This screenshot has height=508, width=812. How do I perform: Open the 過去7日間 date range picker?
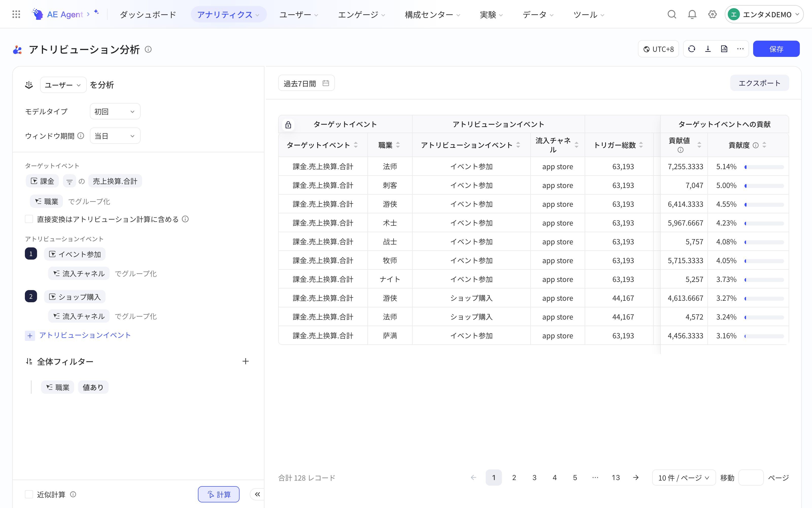tap(306, 83)
